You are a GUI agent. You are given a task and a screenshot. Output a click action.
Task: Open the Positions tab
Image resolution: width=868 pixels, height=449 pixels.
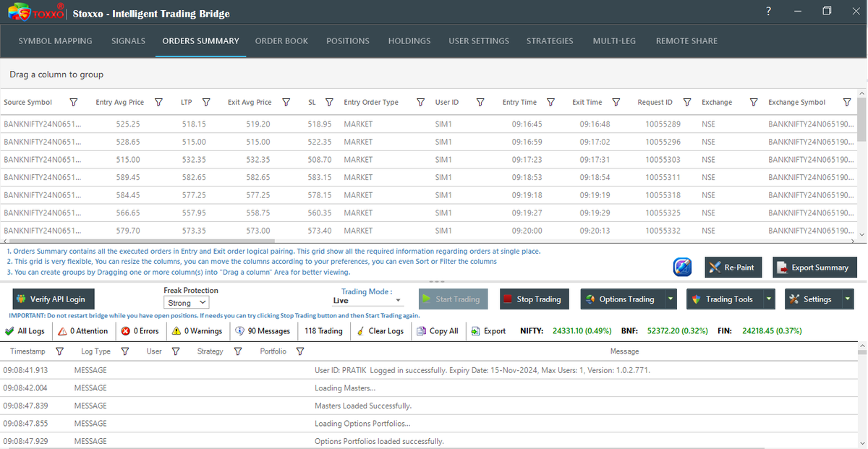[x=348, y=41]
